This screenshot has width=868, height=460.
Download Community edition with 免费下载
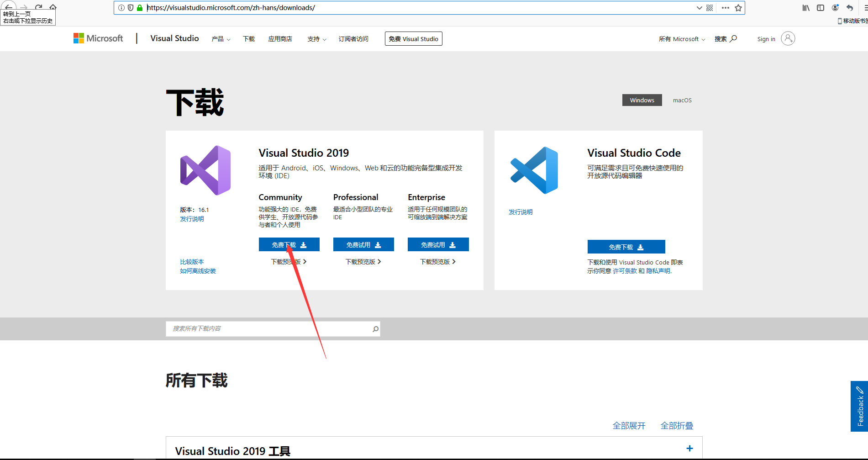[x=289, y=245]
